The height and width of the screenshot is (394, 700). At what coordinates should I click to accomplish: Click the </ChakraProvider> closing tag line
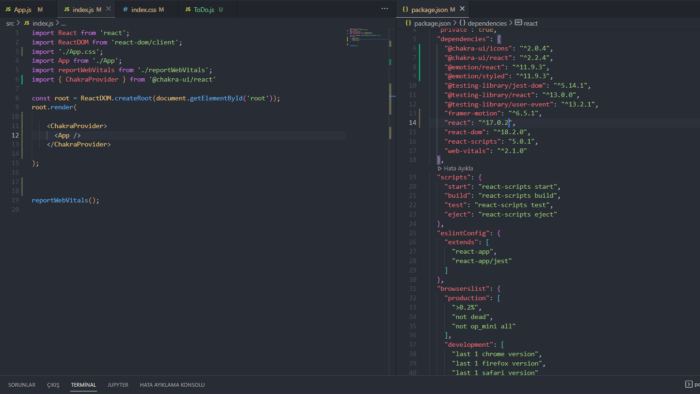tap(79, 144)
